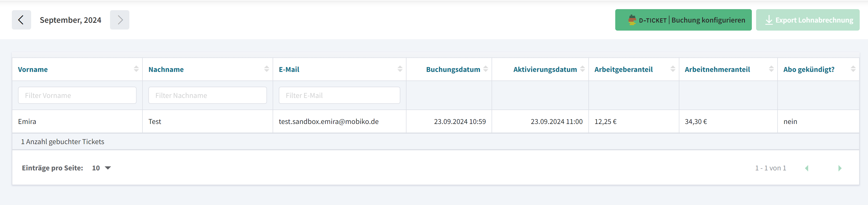Image resolution: width=868 pixels, height=205 pixels.
Task: Click the Buchungsdatum column header
Action: (453, 69)
